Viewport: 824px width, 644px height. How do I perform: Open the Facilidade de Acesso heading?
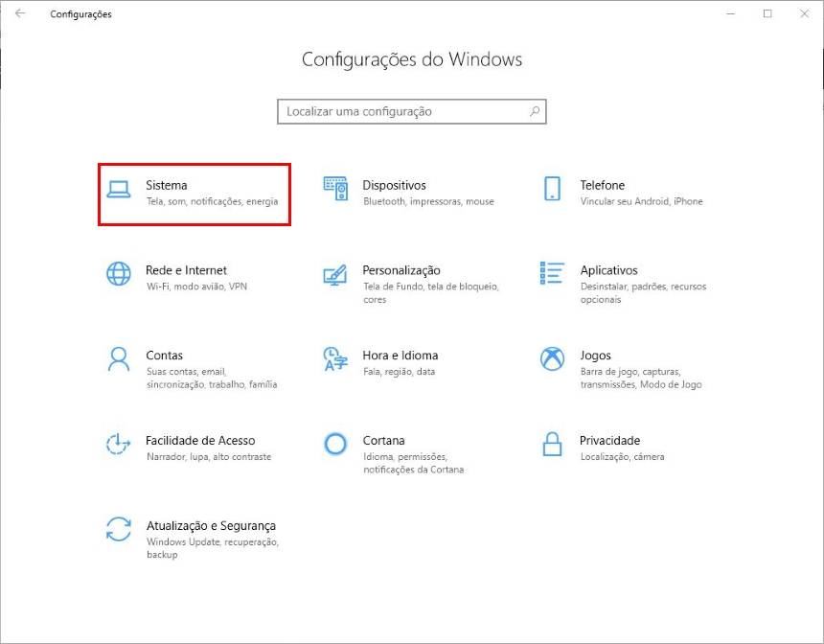coord(200,441)
